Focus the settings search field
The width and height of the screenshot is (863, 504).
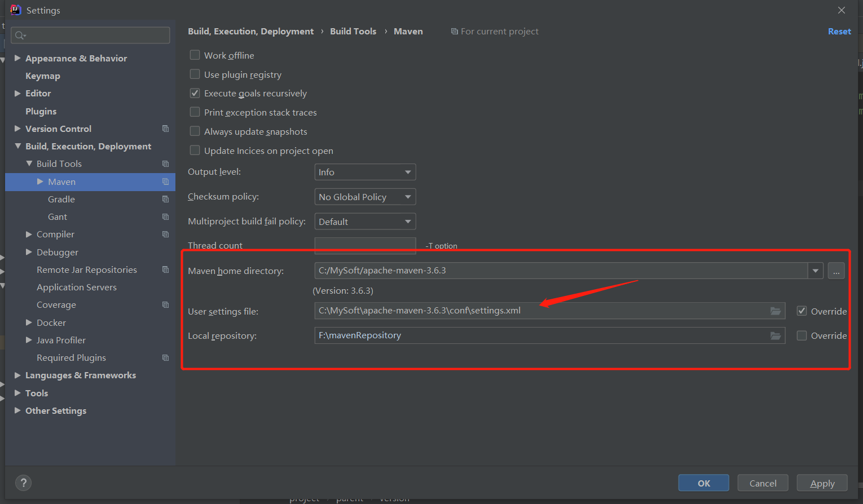[90, 35]
